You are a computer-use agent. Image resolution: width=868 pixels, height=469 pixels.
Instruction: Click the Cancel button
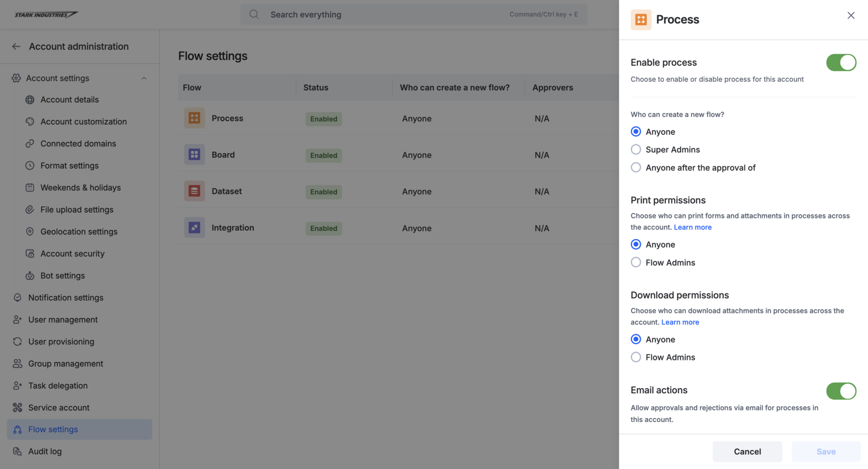tap(747, 451)
